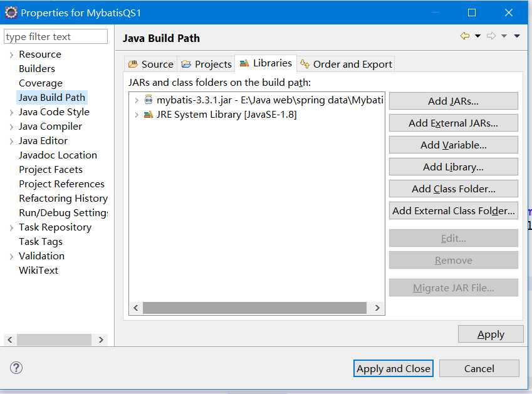The height and width of the screenshot is (394, 532).
Task: Click Apply and Close
Action: coord(394,368)
